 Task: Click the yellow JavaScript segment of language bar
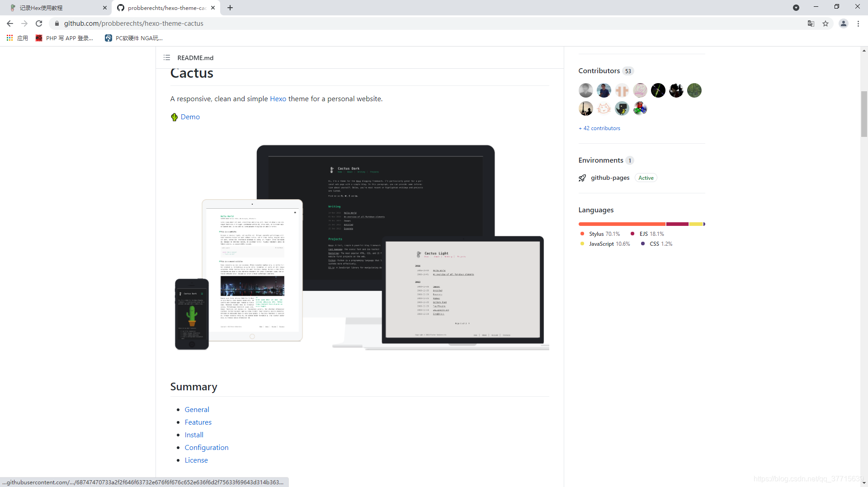[696, 224]
